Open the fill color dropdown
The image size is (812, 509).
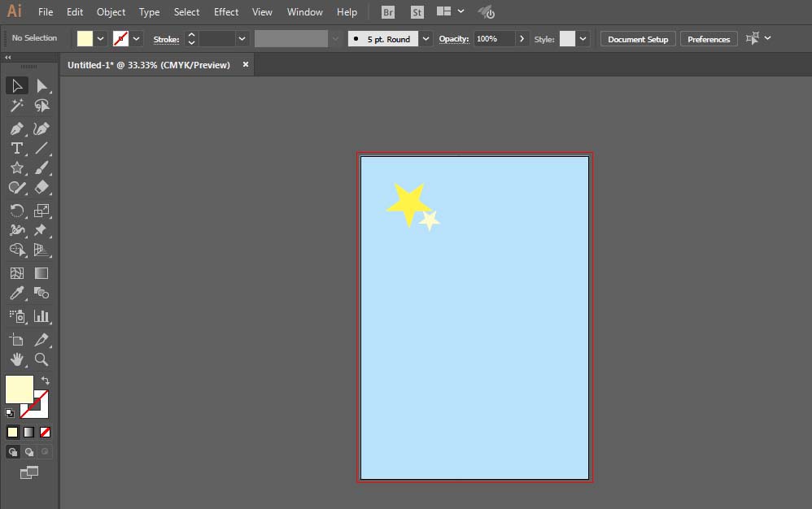(x=102, y=38)
